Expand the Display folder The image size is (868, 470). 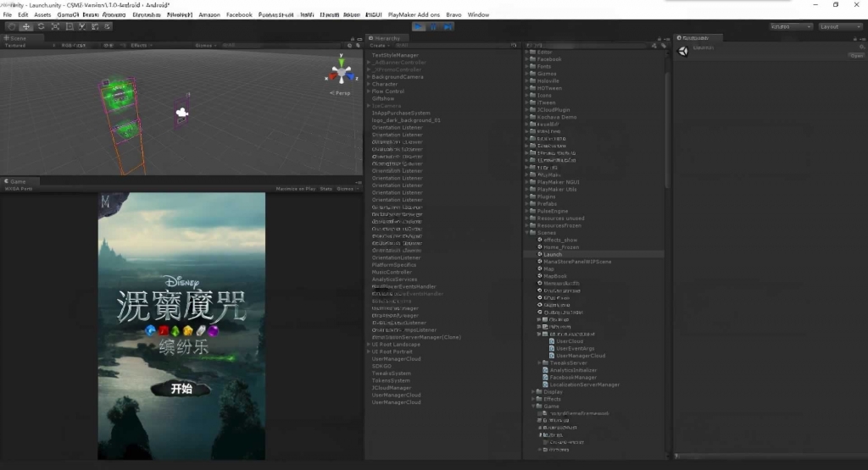coord(533,391)
